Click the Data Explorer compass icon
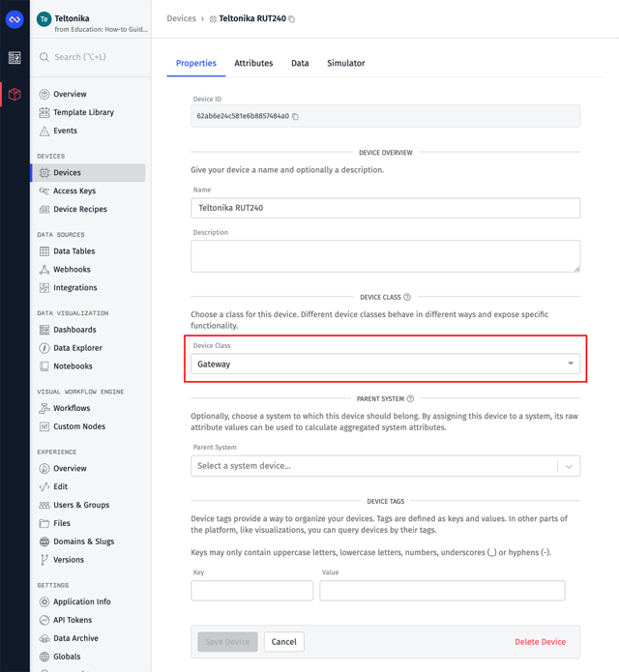The width and height of the screenshot is (619, 672). tap(44, 348)
